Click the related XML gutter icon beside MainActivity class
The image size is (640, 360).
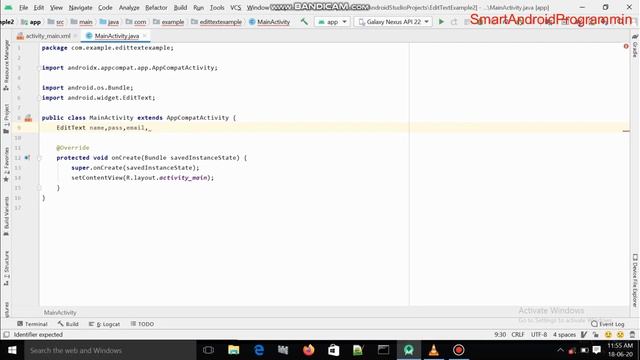(x=28, y=118)
